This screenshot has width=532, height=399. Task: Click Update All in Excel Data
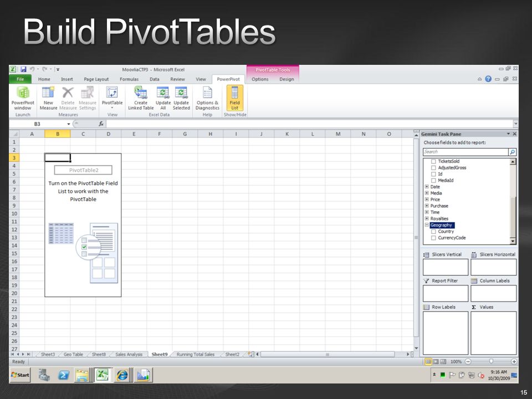(163, 98)
